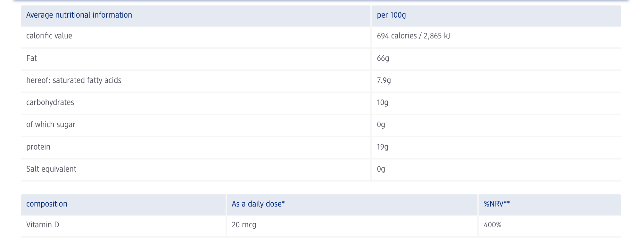Click the '%NRV**' column header
The width and height of the screenshot is (644, 244).
pos(497,204)
